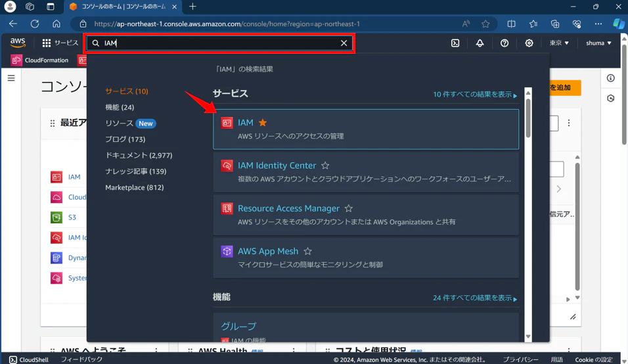Open the info panel icon at right
628x364 pixels.
pos(610,78)
